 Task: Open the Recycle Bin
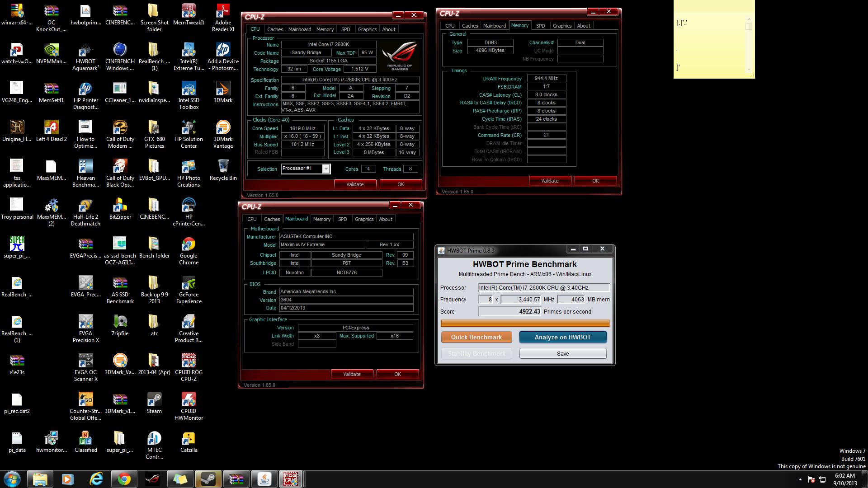pyautogui.click(x=223, y=170)
